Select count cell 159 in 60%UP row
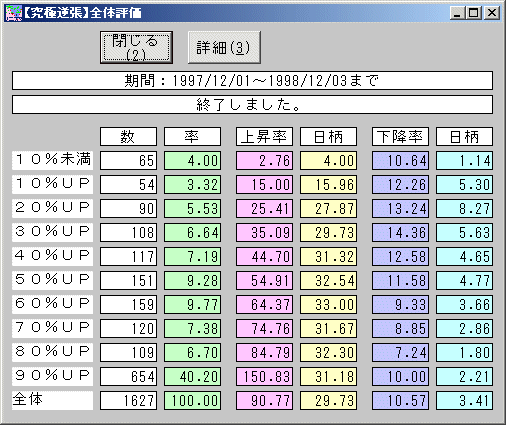The width and height of the screenshot is (506, 425). click(128, 304)
